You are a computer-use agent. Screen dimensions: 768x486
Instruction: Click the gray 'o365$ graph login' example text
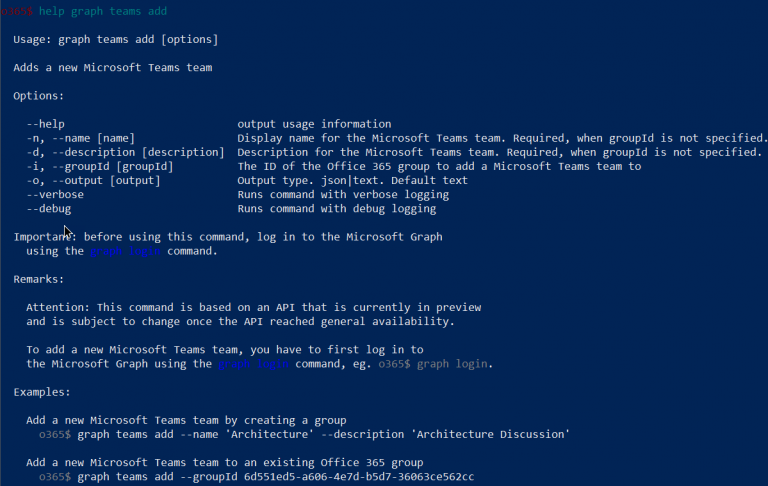click(x=433, y=364)
